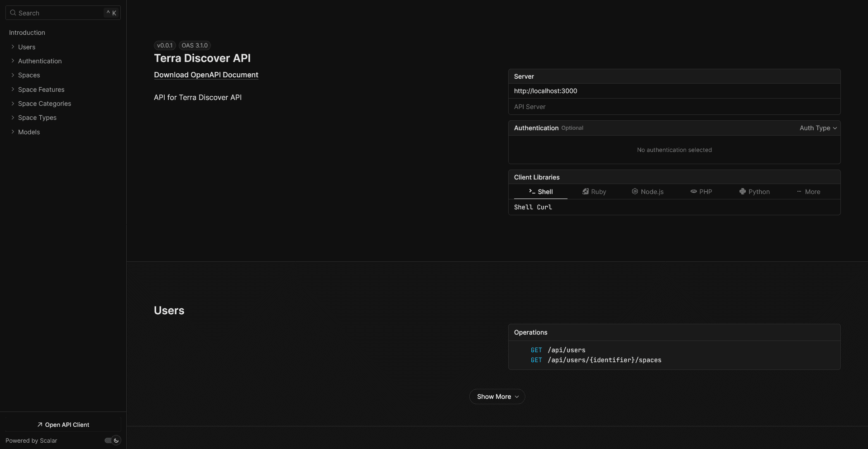This screenshot has width=868, height=449.
Task: Open the Powered by Scalar link
Action: tap(31, 440)
